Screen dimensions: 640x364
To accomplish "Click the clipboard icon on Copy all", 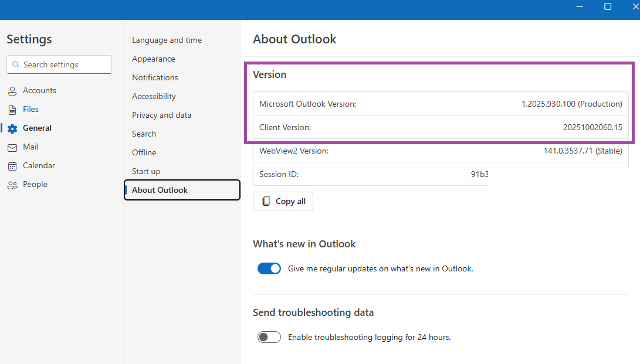I will tap(266, 201).
